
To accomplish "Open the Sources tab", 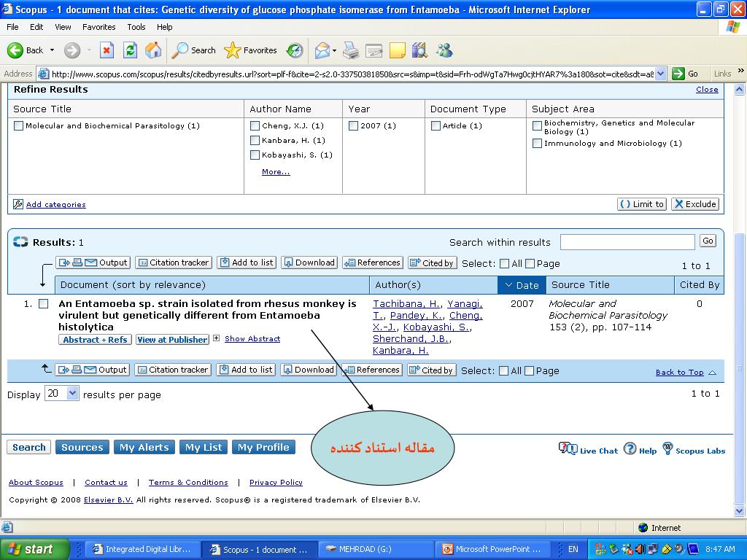I will [82, 447].
